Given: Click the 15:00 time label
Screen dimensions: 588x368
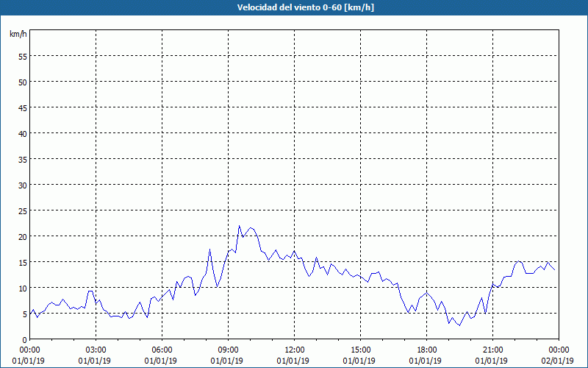Looking at the screenshot, I should pos(360,350).
